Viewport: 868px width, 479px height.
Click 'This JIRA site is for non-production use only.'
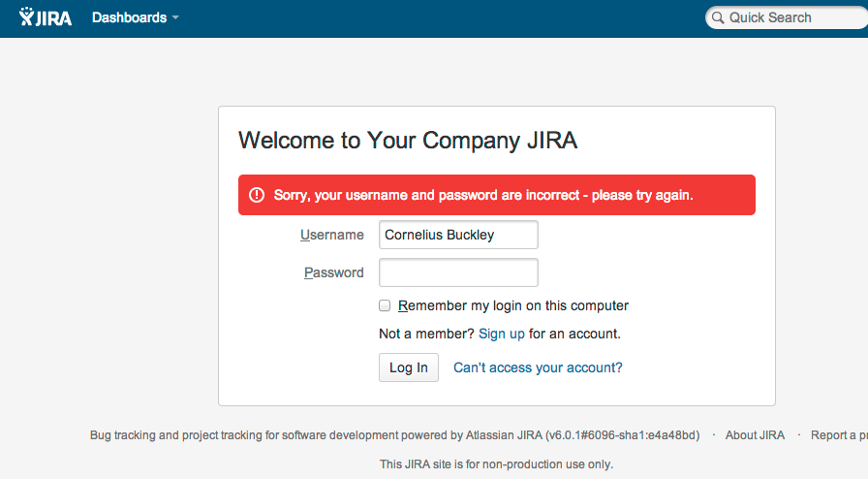coord(497,464)
